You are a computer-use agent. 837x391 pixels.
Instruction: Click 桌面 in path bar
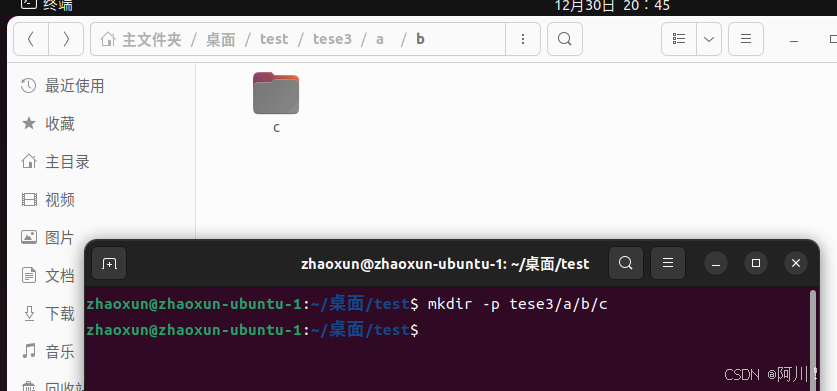click(x=220, y=39)
